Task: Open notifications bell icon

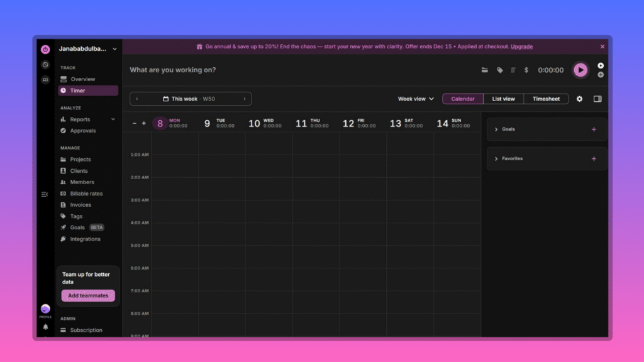Action: [45, 327]
